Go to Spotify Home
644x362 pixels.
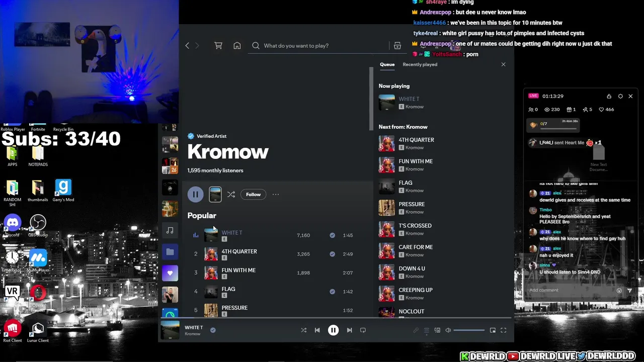pyautogui.click(x=237, y=46)
